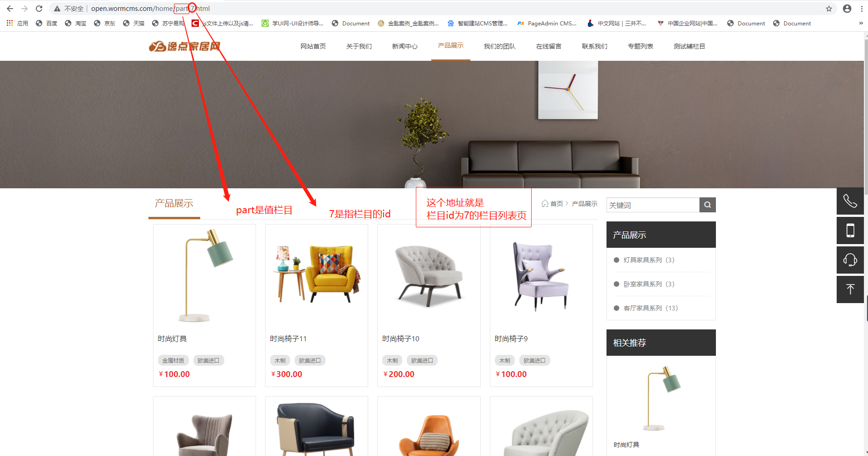Open the 关于我们 navigation menu item
868x456 pixels.
(359, 46)
